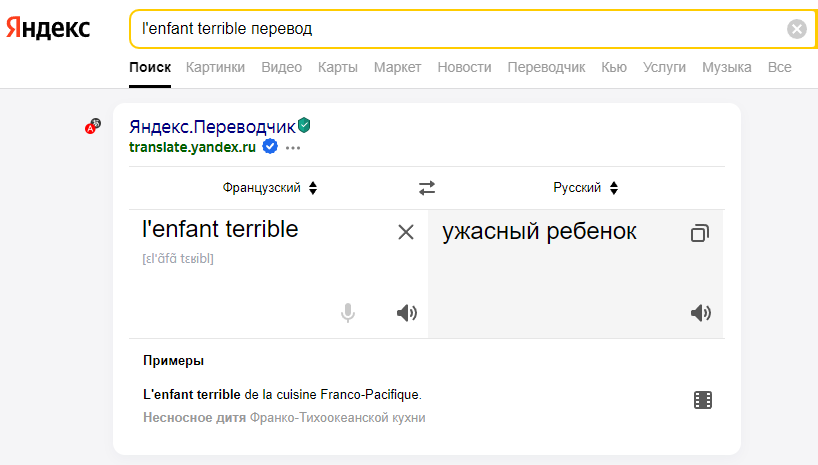This screenshot has width=818, height=465.
Task: Open the film-strip examples icon
Action: [703, 400]
